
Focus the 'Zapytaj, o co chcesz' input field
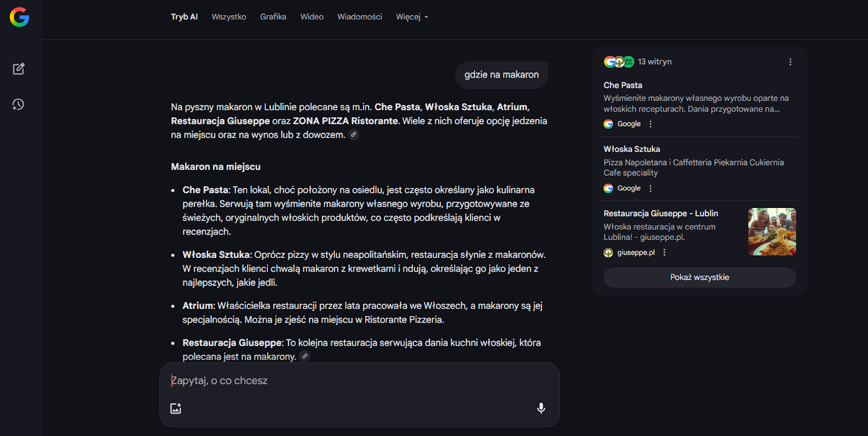(347, 381)
